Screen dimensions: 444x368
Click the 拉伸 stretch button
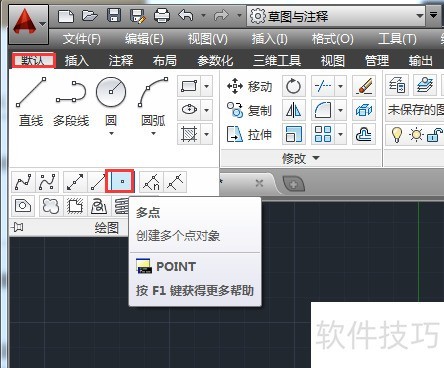tap(249, 134)
